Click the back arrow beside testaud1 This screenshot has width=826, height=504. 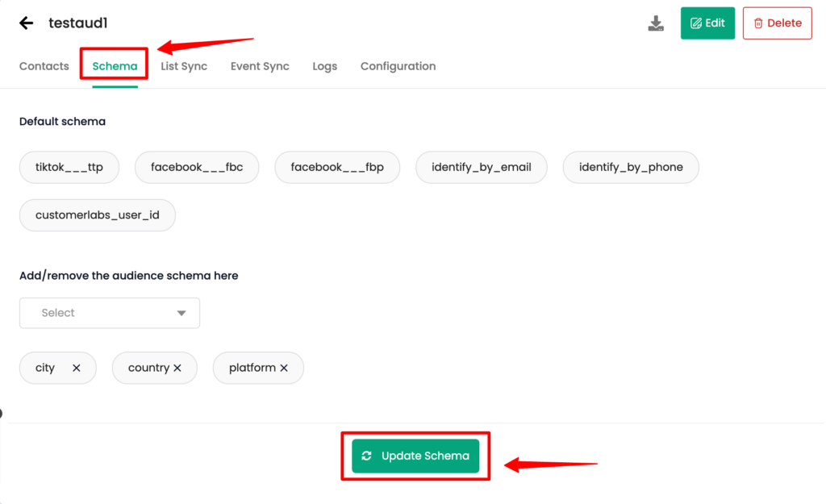pyautogui.click(x=27, y=23)
